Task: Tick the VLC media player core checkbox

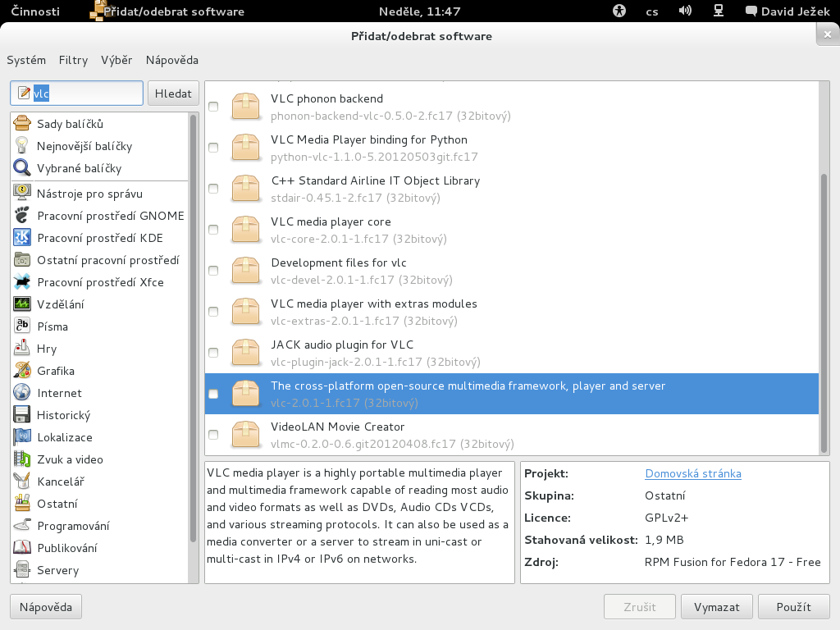Action: (213, 230)
